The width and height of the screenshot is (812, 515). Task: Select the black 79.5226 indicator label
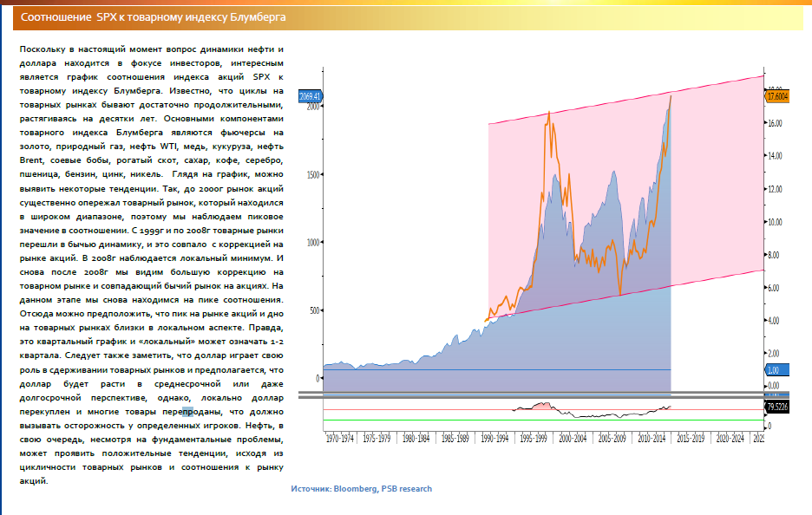776,406
